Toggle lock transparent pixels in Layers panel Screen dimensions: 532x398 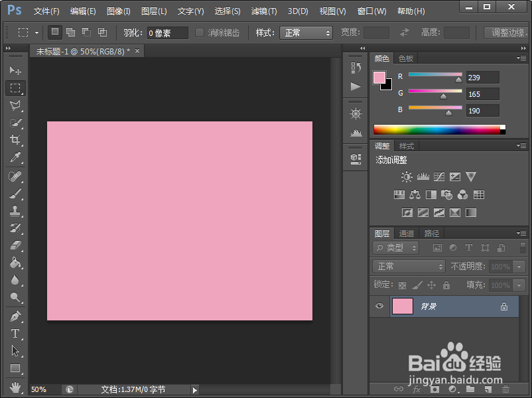pyautogui.click(x=401, y=285)
